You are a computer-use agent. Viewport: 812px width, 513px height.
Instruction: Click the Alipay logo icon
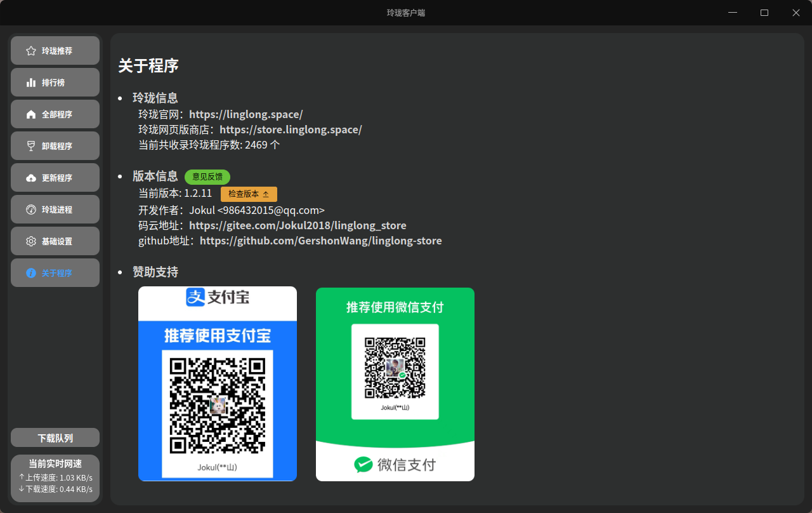(x=195, y=296)
